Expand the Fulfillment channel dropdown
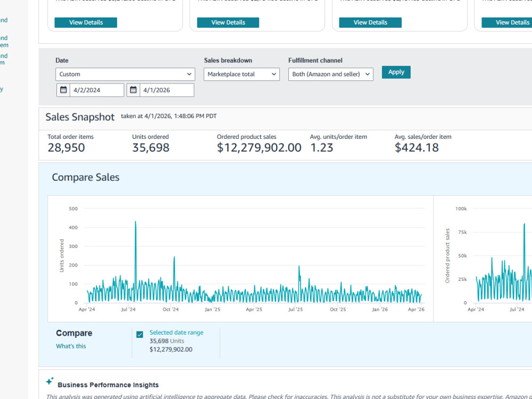The height and width of the screenshot is (399, 532). (330, 74)
